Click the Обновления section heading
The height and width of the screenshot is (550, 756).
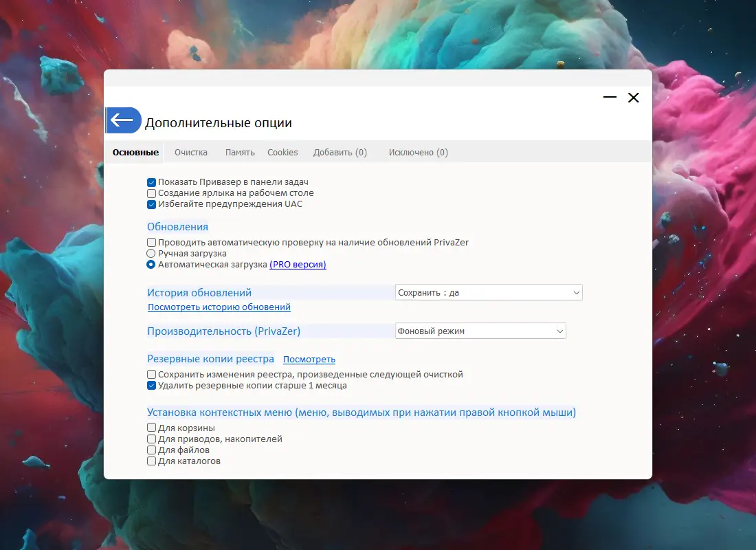tap(177, 227)
